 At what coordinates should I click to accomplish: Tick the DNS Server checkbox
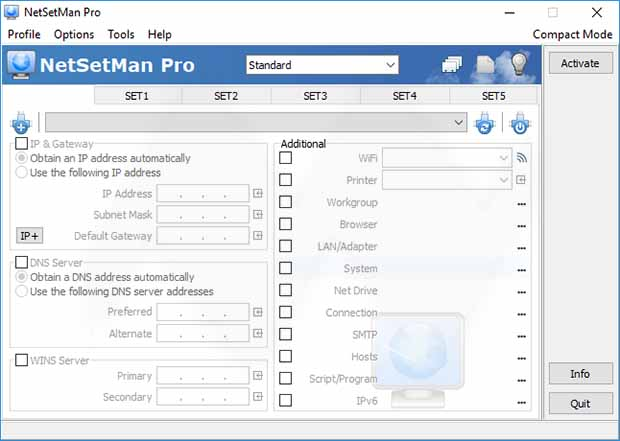[x=21, y=262]
